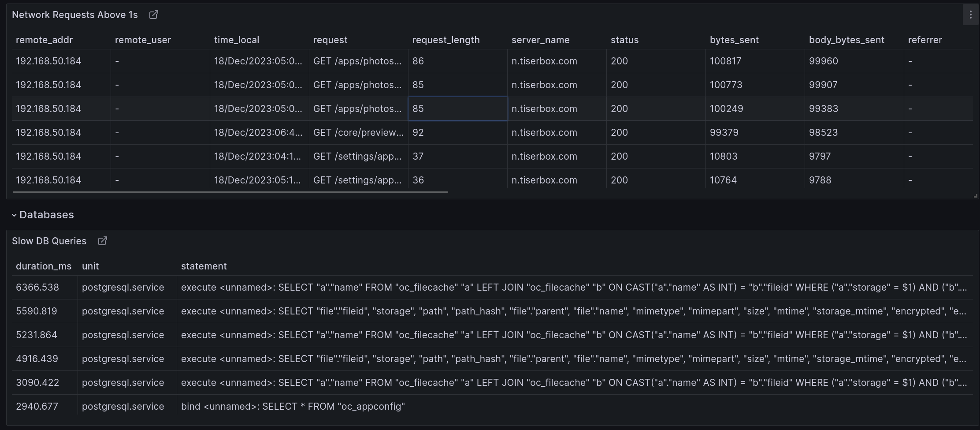Image resolution: width=980 pixels, height=430 pixels.
Task: Select the highlighted request_length cell showing 85
Action: point(457,108)
